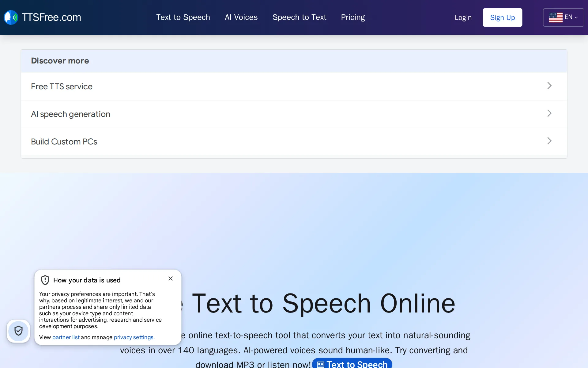Close the How your data is used popup
588x368 pixels.
pyautogui.click(x=171, y=278)
